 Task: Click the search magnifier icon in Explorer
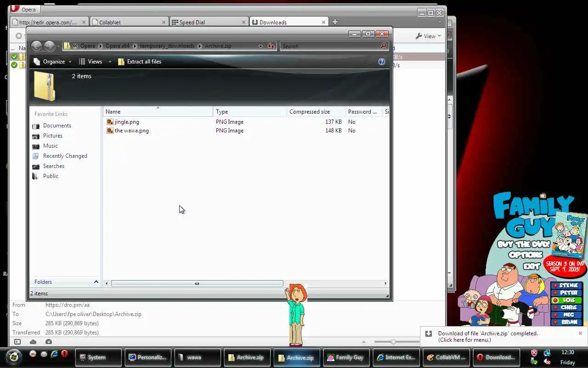(x=384, y=46)
